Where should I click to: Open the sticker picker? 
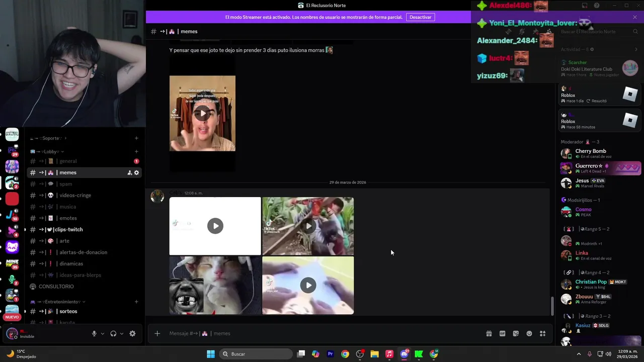point(516,333)
